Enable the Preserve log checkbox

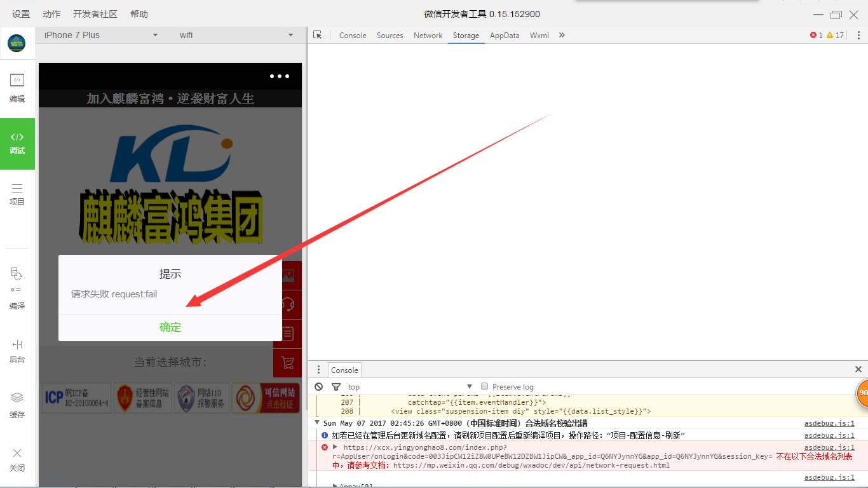(485, 386)
